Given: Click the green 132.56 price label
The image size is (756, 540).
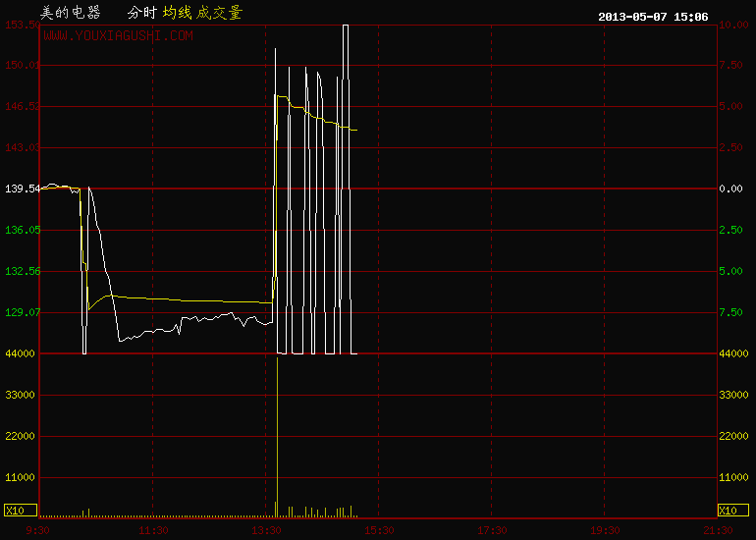Looking at the screenshot, I should pos(23,271).
